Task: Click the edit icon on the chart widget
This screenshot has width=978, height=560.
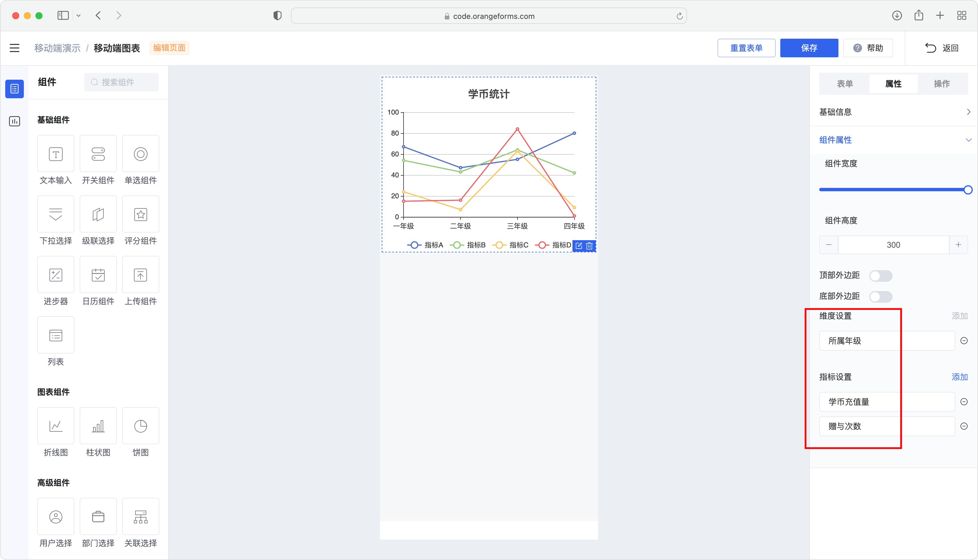Action: point(579,246)
